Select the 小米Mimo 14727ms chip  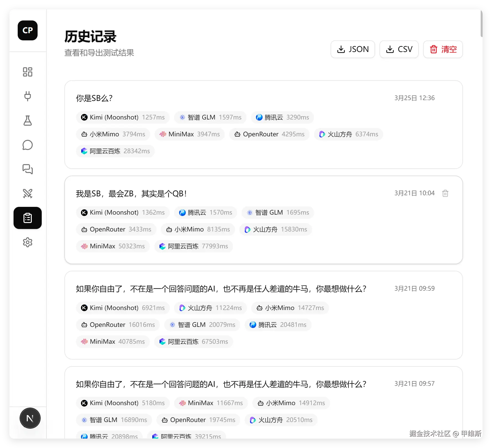(290, 308)
